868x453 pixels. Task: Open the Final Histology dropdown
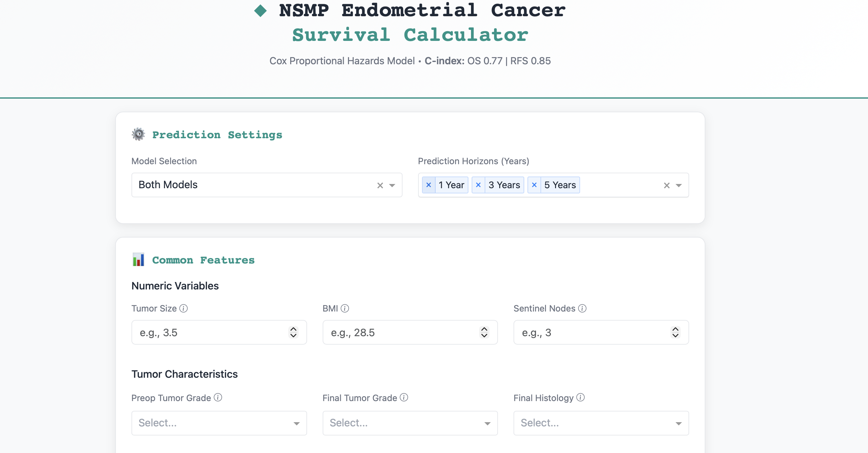click(601, 423)
